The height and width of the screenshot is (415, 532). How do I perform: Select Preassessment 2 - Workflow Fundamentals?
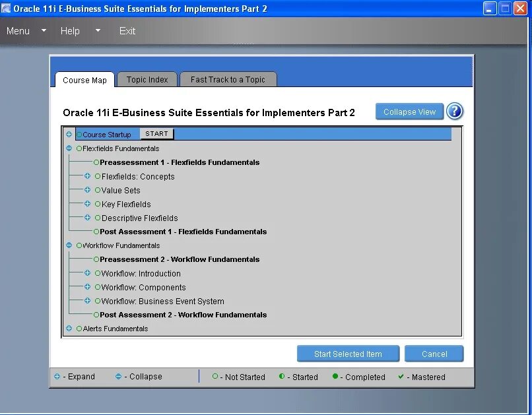180,259
